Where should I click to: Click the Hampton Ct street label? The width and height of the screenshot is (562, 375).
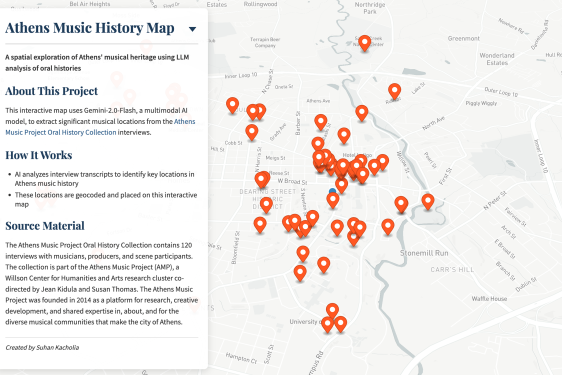[x=241, y=358]
